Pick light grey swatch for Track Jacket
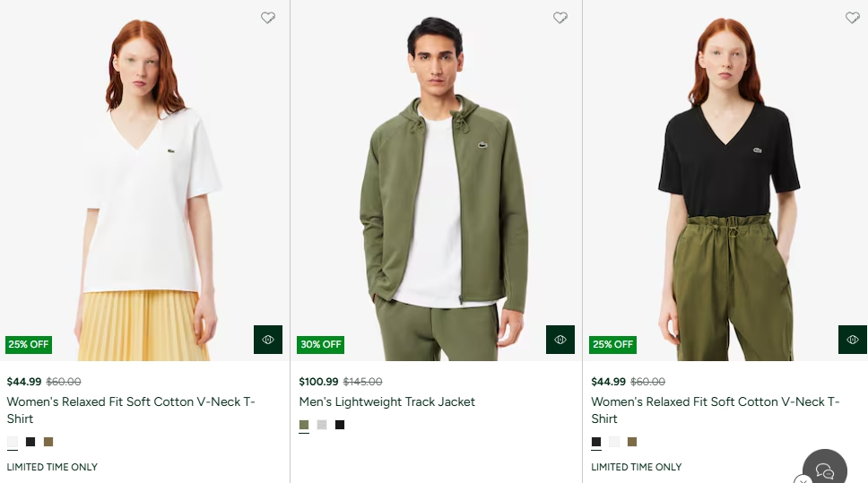 click(322, 425)
